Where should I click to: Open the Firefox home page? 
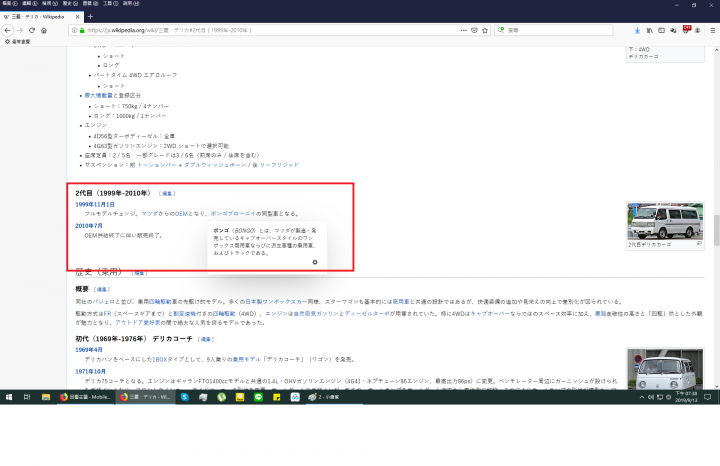tap(44, 30)
